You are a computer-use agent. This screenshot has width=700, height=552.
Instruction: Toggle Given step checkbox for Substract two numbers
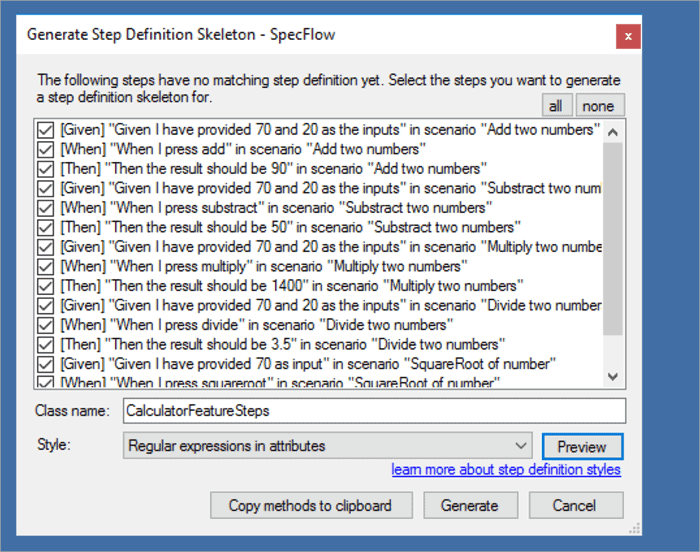click(x=46, y=188)
